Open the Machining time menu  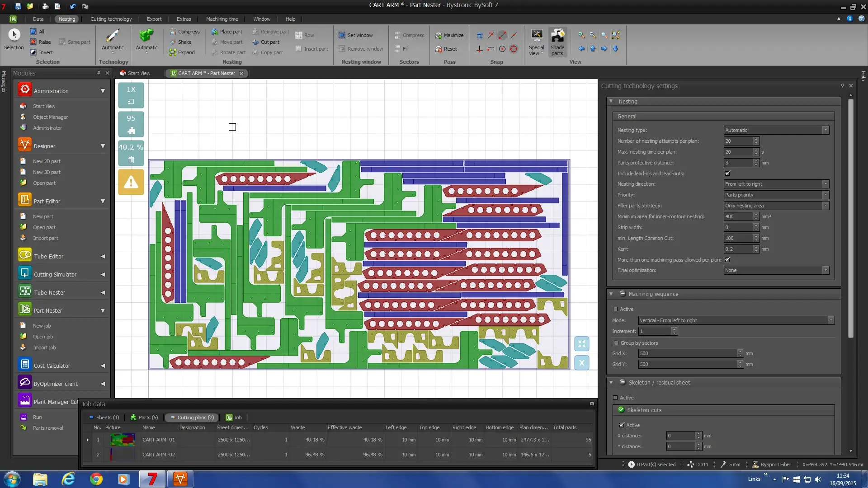pyautogui.click(x=222, y=19)
